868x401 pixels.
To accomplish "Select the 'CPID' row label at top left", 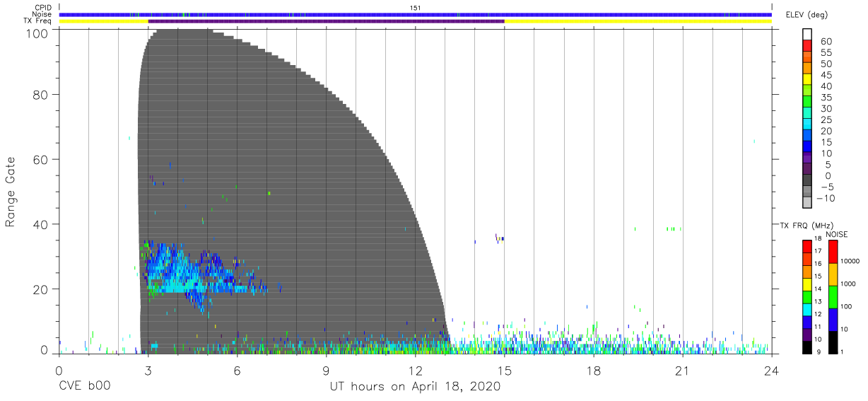I will 43,8.
